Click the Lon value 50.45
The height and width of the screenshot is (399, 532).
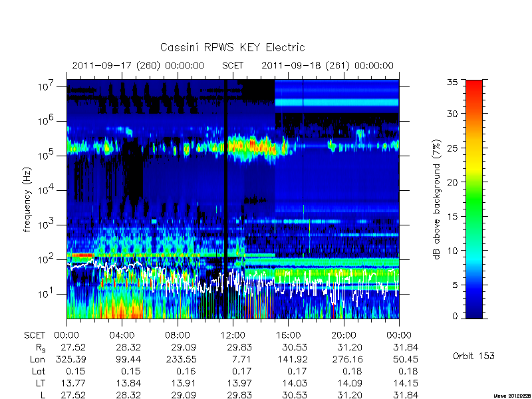tap(406, 359)
